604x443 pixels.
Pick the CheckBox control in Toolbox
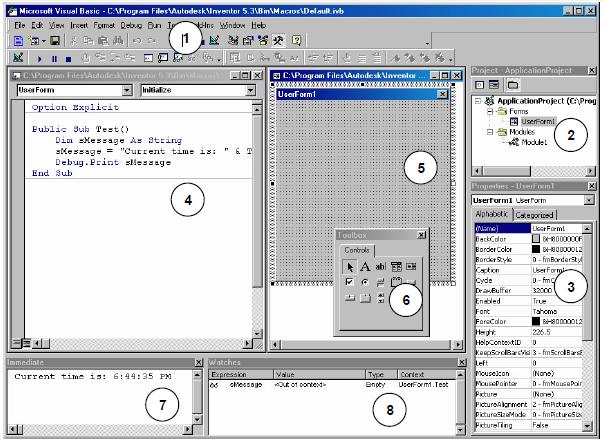pyautogui.click(x=349, y=282)
